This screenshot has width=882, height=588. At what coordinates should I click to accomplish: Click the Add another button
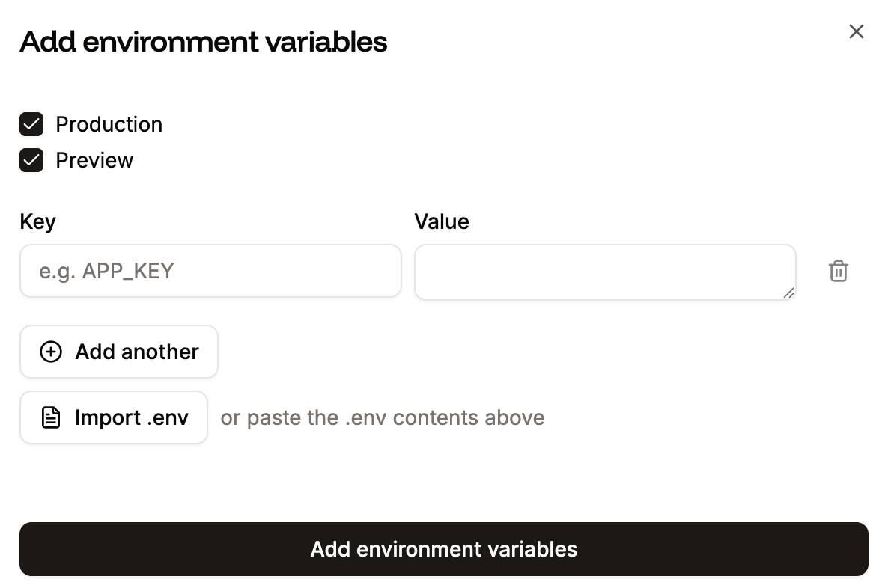(118, 352)
